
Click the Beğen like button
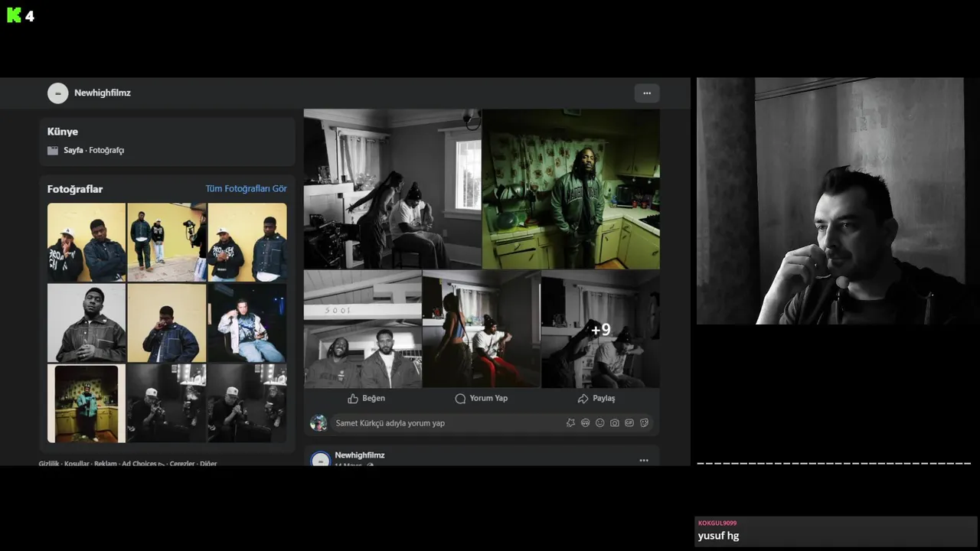click(366, 398)
